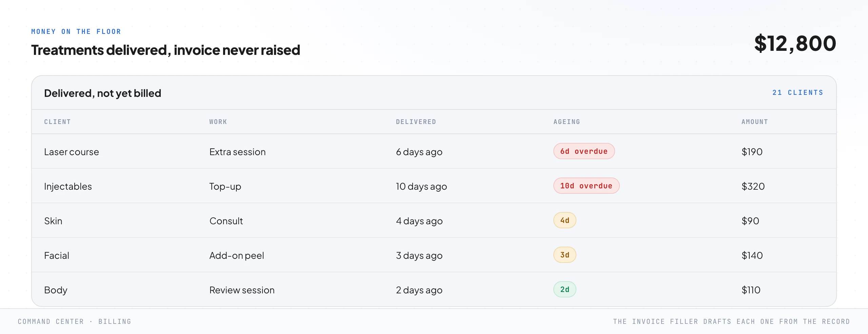Click the 6d overdue ageing badge

[584, 151]
